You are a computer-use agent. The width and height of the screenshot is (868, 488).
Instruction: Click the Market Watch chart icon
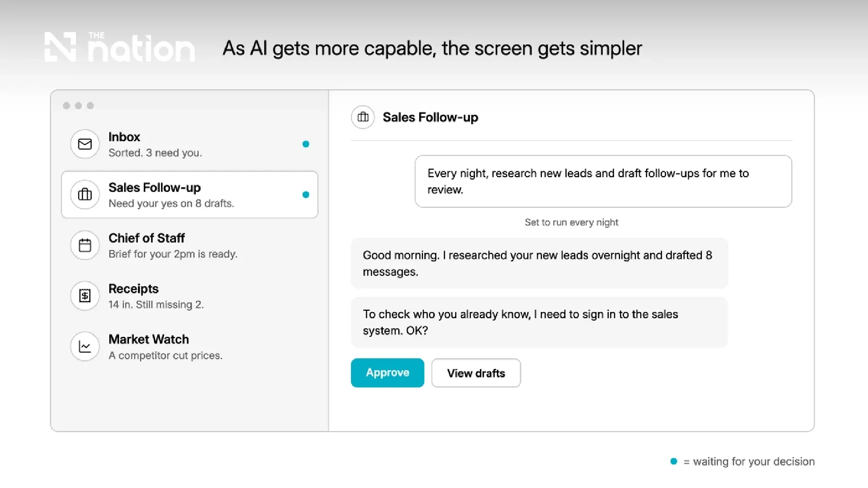coord(85,346)
